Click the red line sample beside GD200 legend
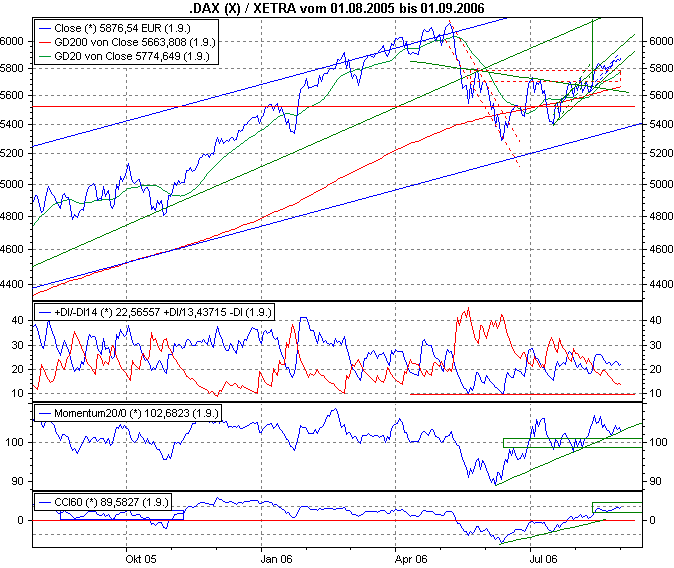This screenshot has width=674, height=568. point(45,43)
